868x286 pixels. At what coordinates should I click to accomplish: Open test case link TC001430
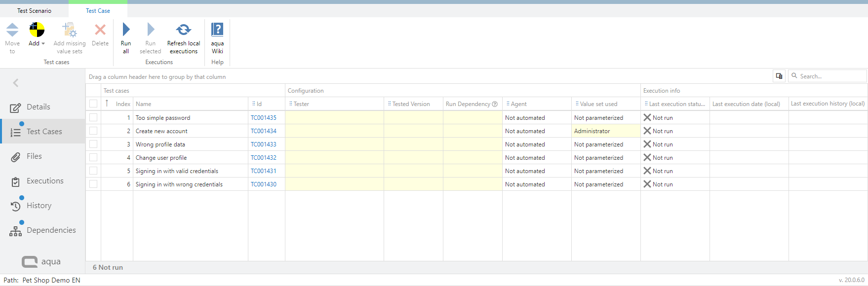(x=263, y=184)
